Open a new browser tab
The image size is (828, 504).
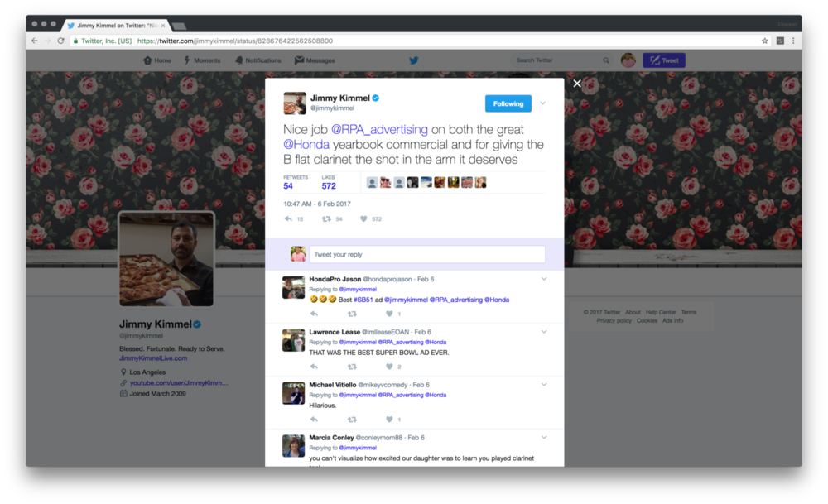179,26
